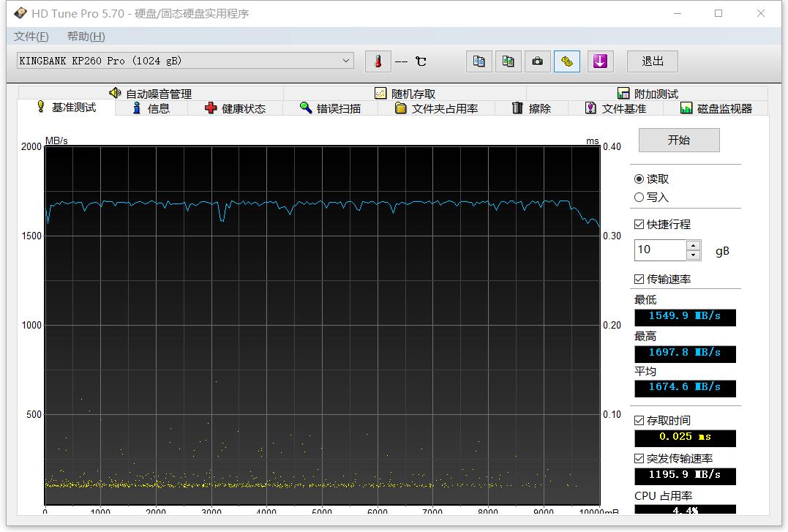Image resolution: width=788 pixels, height=532 pixels.
Task: Click the copy results to clipboard icon
Action: click(479, 61)
